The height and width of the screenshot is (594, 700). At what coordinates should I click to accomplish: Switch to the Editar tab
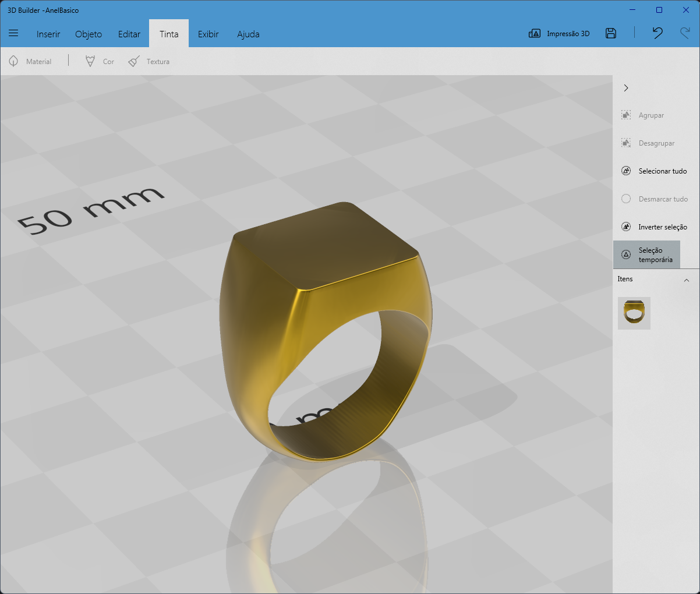[129, 34]
